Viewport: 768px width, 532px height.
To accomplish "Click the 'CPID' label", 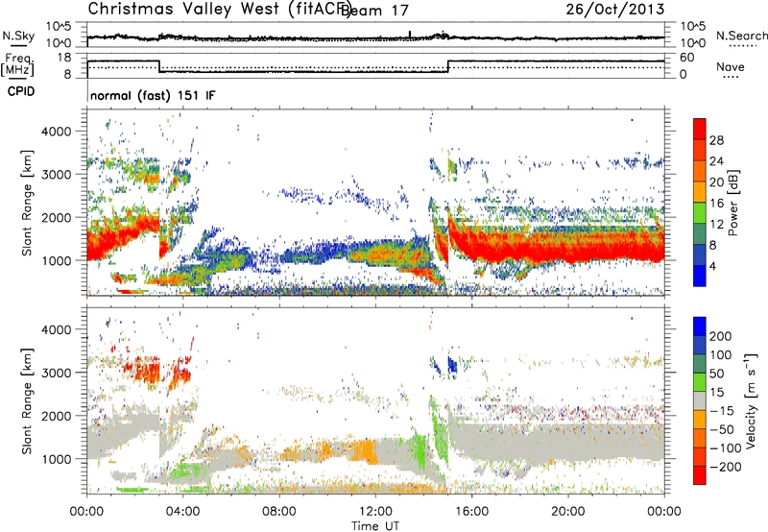I will (x=21, y=91).
